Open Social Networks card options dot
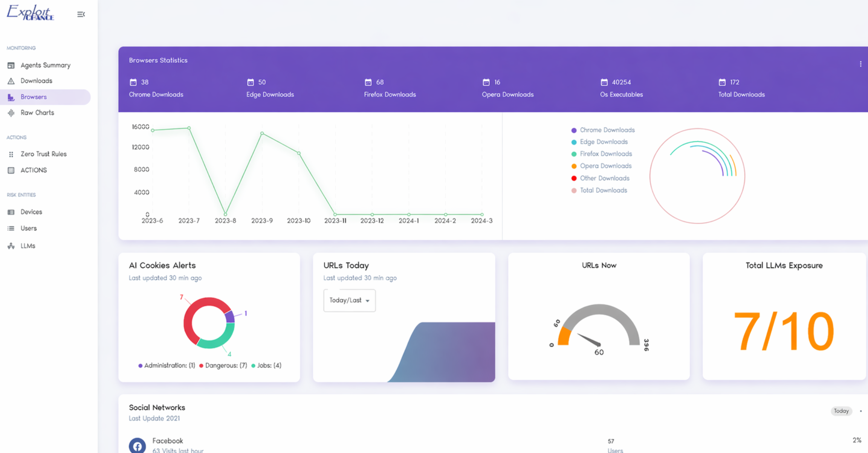This screenshot has height=453, width=868. pos(861,411)
